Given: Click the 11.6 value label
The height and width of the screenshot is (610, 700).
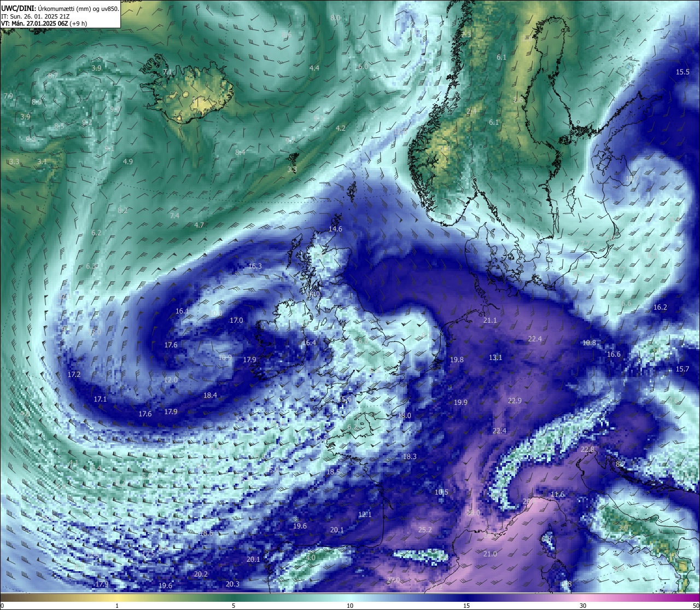Looking at the screenshot, I should click(557, 495).
